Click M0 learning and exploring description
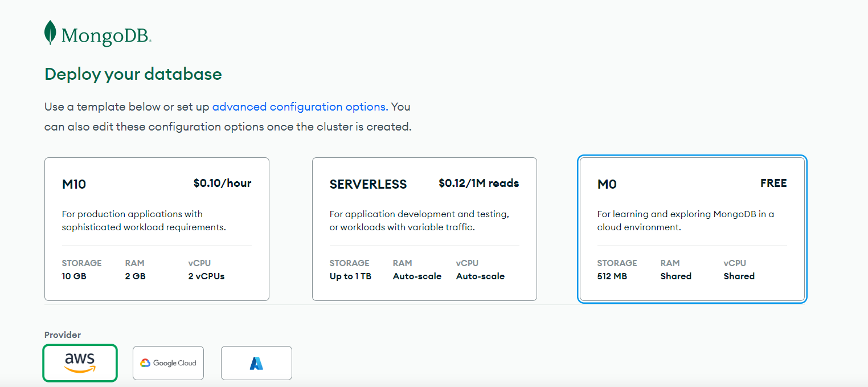 [686, 221]
